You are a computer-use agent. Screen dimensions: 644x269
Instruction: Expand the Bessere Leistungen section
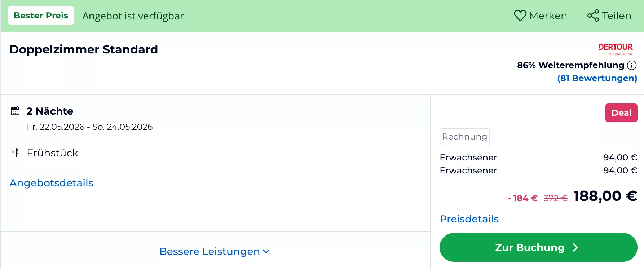click(210, 251)
